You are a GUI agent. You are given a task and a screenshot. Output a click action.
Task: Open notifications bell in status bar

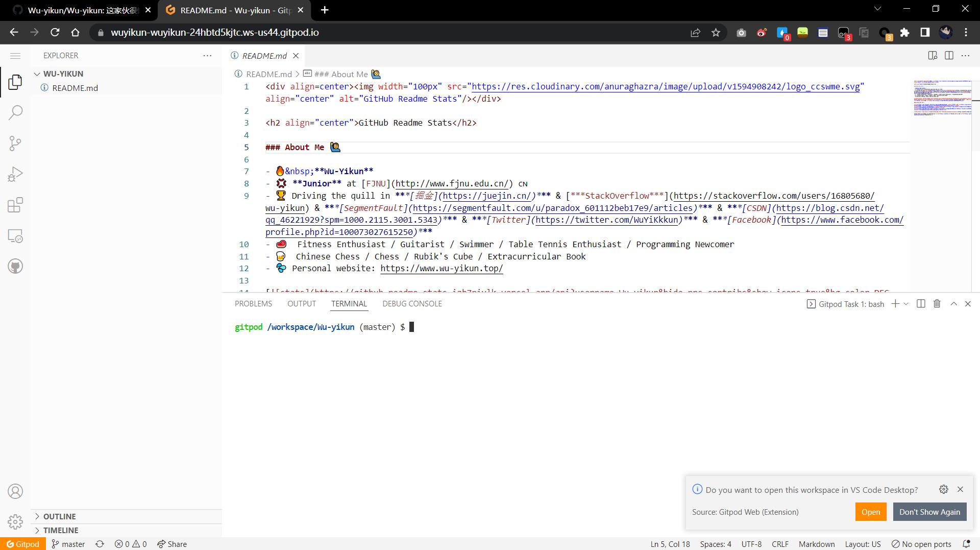pyautogui.click(x=966, y=544)
